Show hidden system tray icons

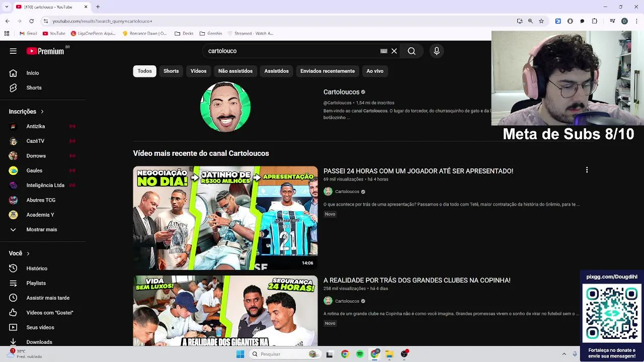pyautogui.click(x=564, y=354)
